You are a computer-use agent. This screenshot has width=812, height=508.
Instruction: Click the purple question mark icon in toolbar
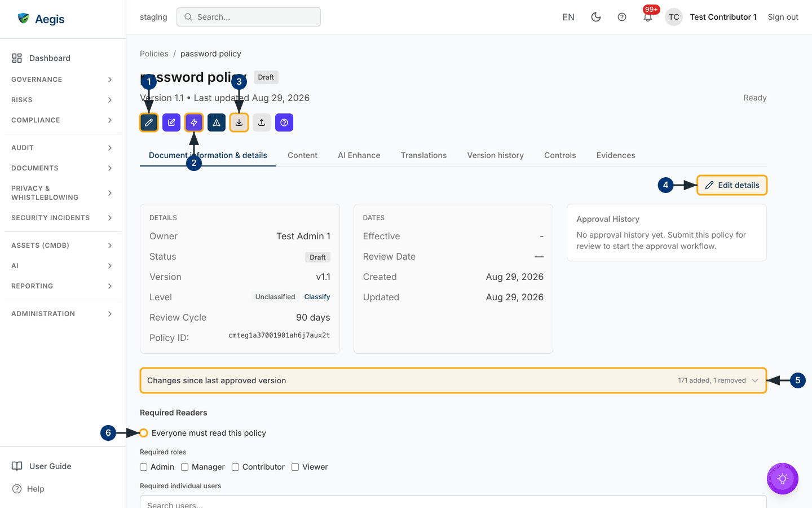click(284, 122)
